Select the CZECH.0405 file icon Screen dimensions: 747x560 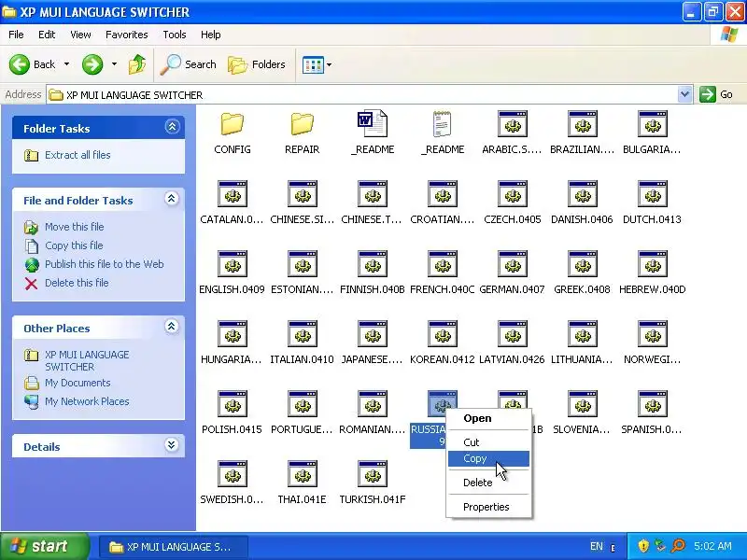click(x=512, y=194)
